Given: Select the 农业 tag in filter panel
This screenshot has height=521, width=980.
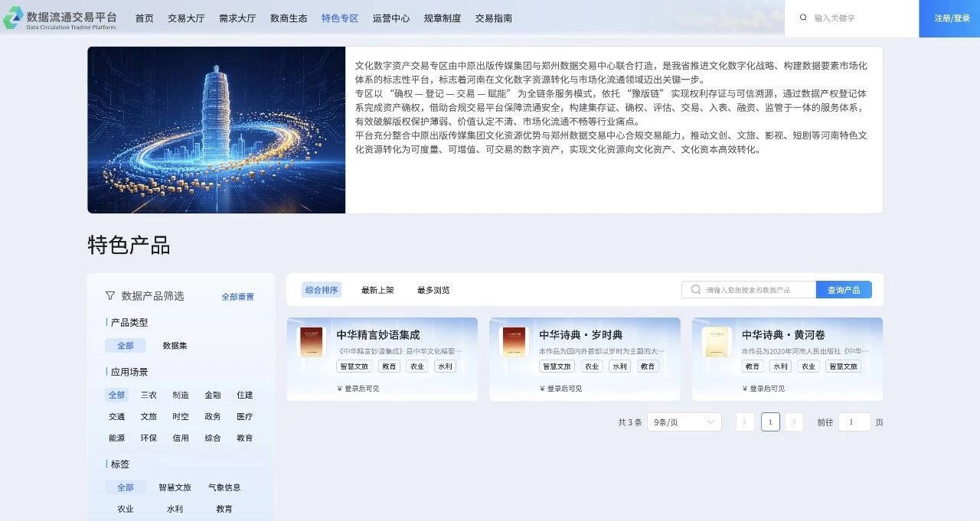Looking at the screenshot, I should click(x=126, y=509).
